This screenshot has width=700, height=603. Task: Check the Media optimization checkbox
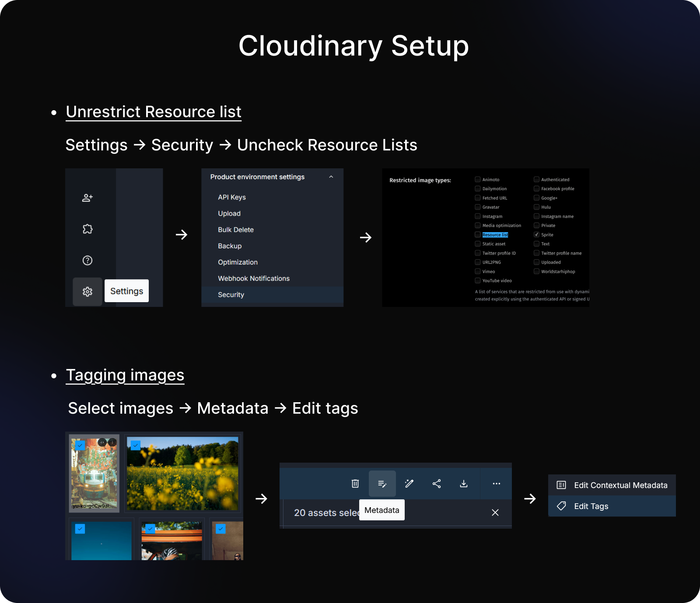coord(478,225)
